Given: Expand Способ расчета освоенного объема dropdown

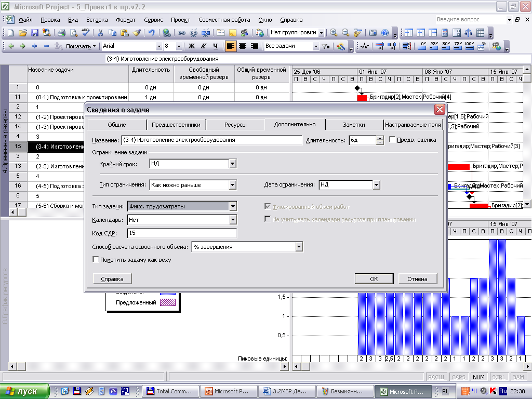Looking at the screenshot, I should tap(299, 247).
